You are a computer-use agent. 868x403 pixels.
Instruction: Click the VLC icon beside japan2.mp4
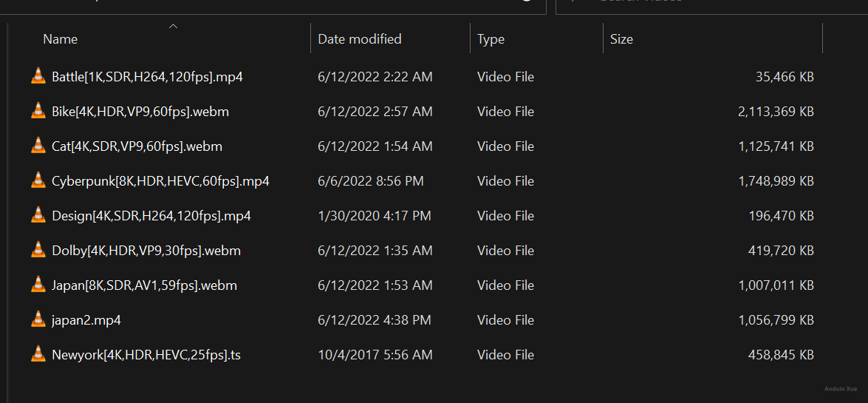pos(38,319)
